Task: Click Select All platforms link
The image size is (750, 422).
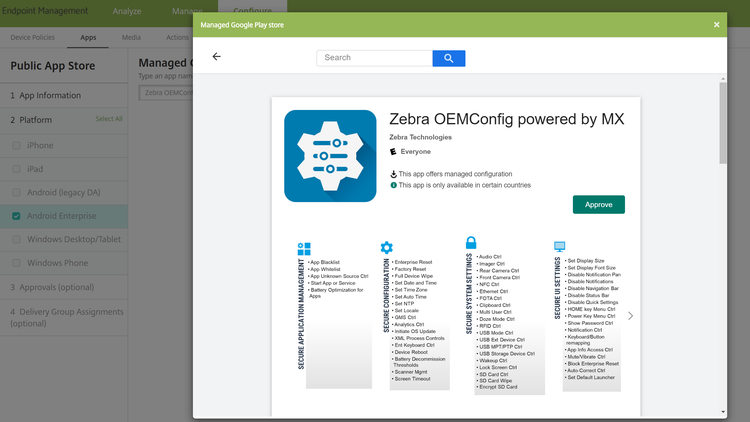Action: pyautogui.click(x=109, y=119)
